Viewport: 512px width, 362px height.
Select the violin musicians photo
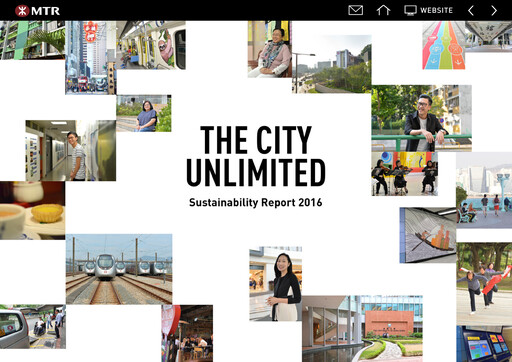[x=405, y=174]
